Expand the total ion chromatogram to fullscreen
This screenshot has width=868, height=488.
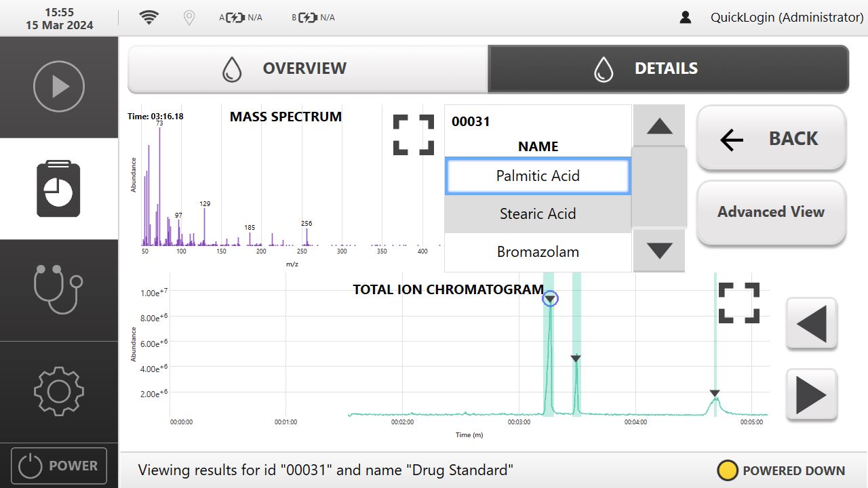tap(738, 302)
